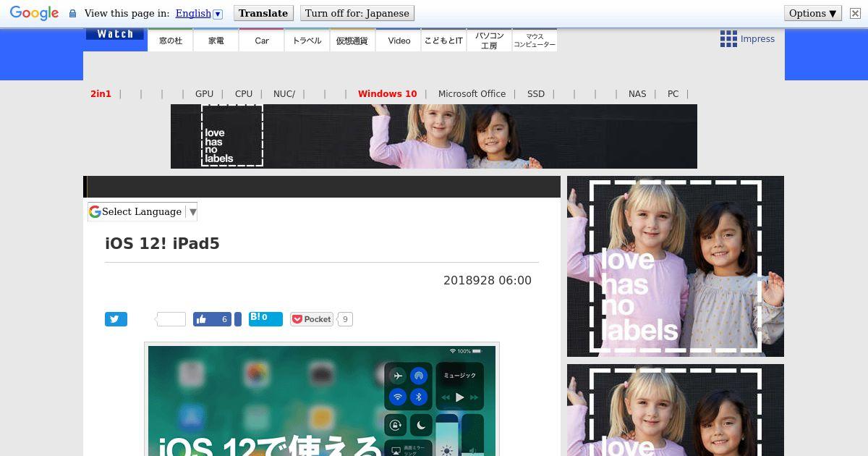The image size is (868, 456).
Task: Share article with Twitter bird button
Action: [x=116, y=319]
